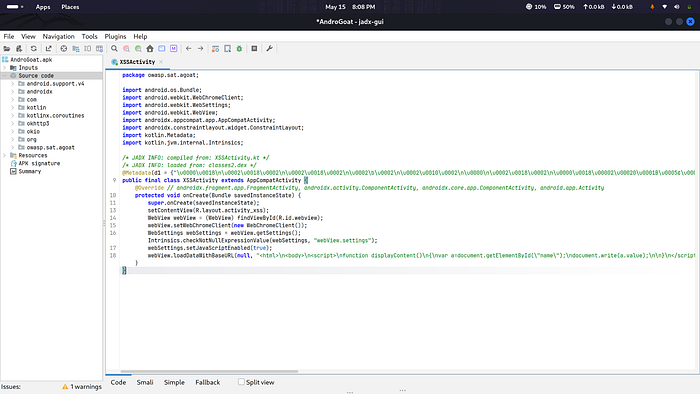The height and width of the screenshot is (394, 700).
Task: Expand the okhttp3 package
Action: tap(12, 124)
